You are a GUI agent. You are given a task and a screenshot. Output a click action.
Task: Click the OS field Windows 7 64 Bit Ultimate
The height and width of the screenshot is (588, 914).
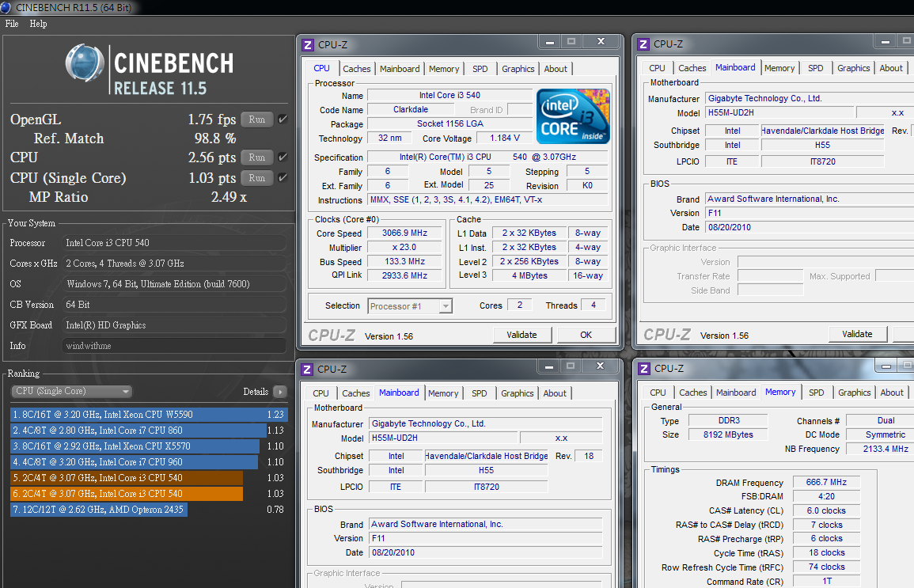174,284
